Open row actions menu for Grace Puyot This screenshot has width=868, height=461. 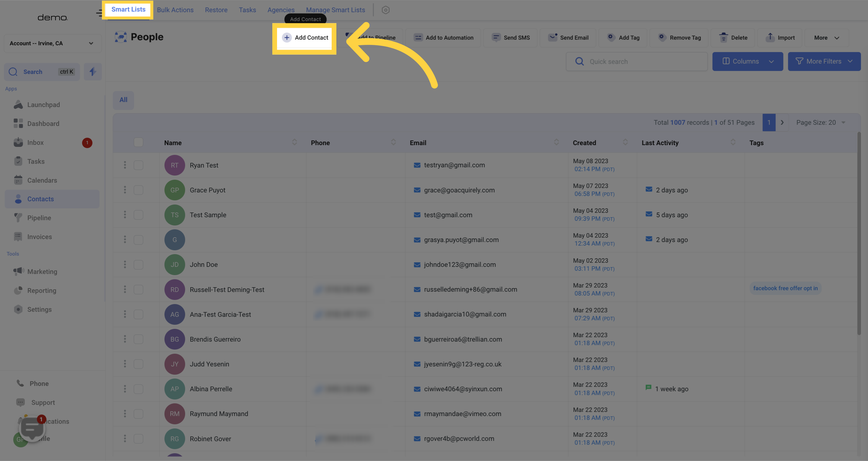coord(125,190)
